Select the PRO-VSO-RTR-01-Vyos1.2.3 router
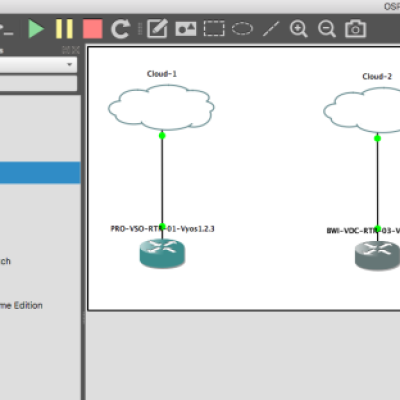Viewport: 400px width, 400px height. 162,253
